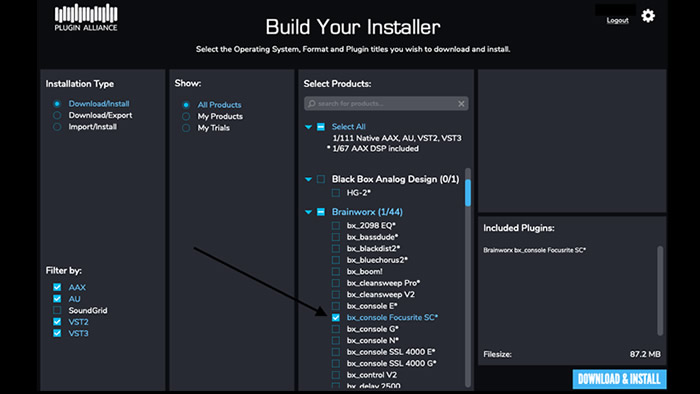Screen dimensions: 700x394
Task: Click the Select All label
Action: [348, 127]
